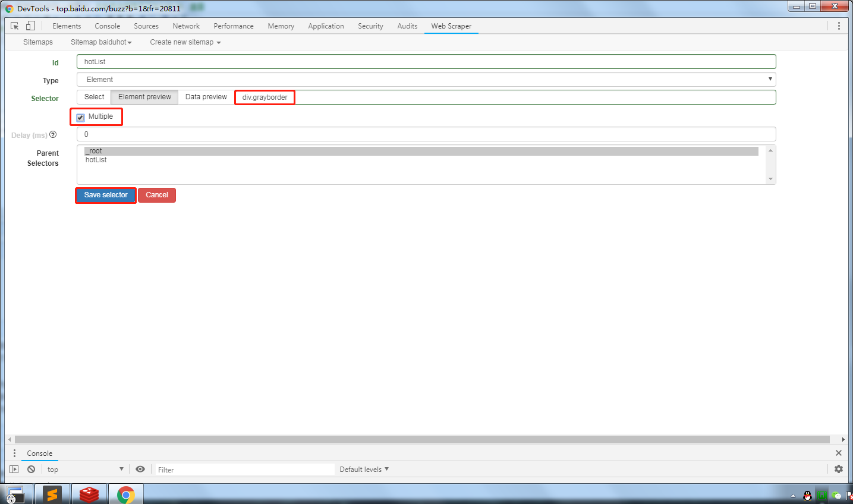The image size is (853, 504).
Task: Open console settings gear icon
Action: 839,469
